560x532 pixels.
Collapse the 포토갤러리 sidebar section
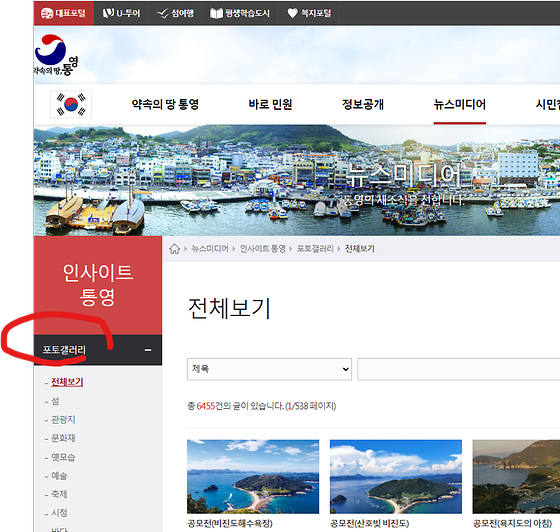(x=148, y=350)
